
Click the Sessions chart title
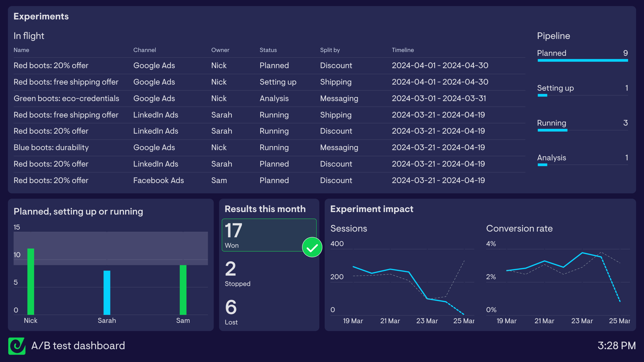click(x=349, y=228)
